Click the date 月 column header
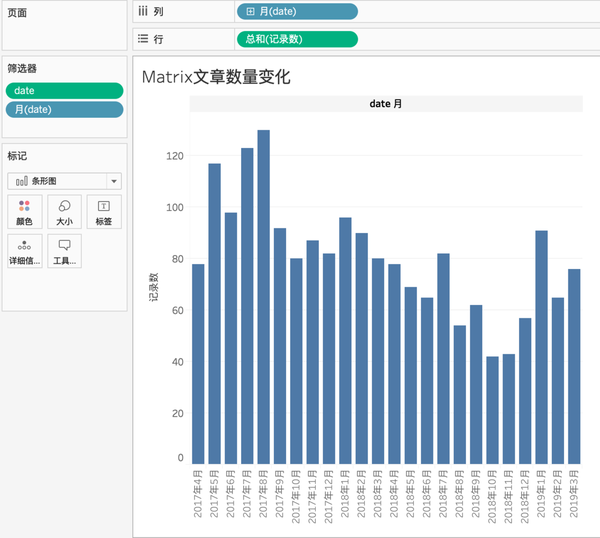600x538 pixels. (386, 104)
